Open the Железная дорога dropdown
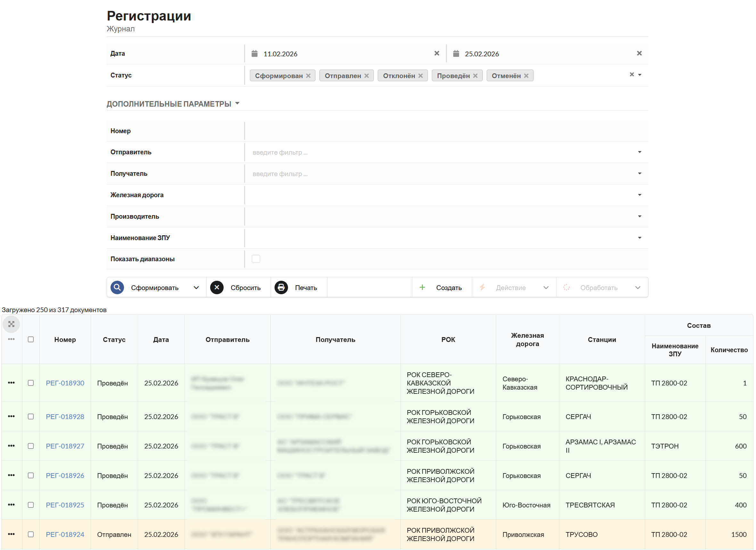The width and height of the screenshot is (756, 550). (640, 195)
